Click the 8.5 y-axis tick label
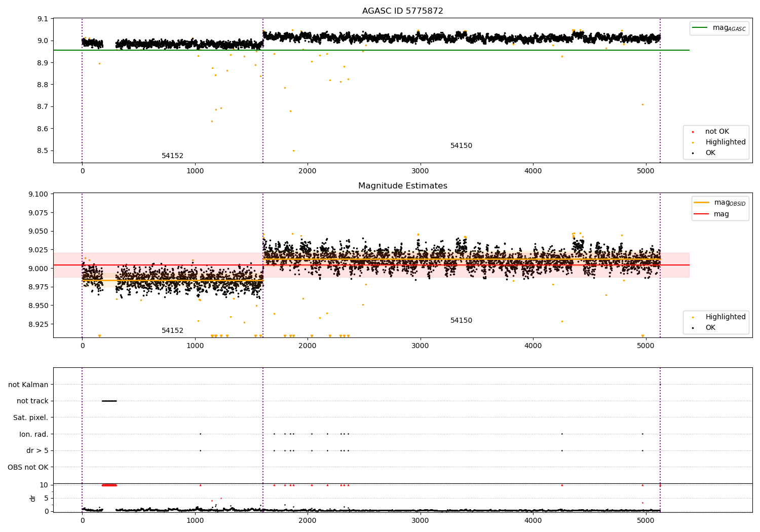Screen dimensions: 760x532 (44, 151)
